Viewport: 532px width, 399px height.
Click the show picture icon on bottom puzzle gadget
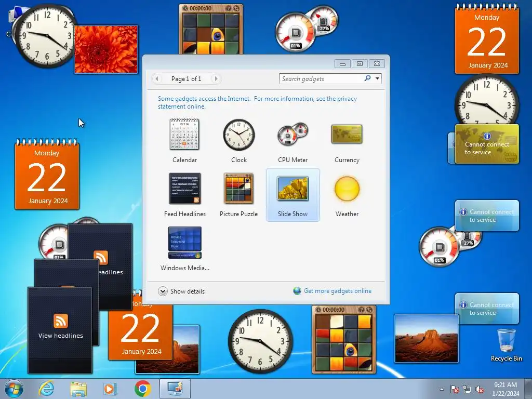click(362, 310)
